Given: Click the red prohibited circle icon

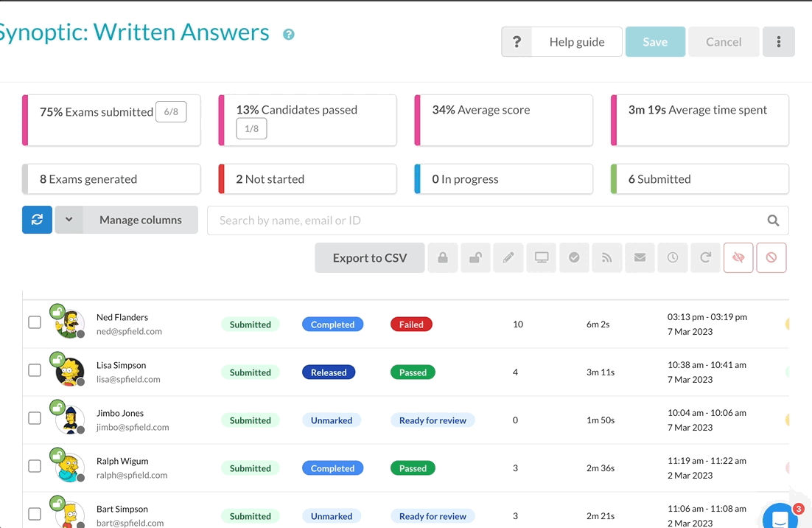Looking at the screenshot, I should click(x=771, y=258).
